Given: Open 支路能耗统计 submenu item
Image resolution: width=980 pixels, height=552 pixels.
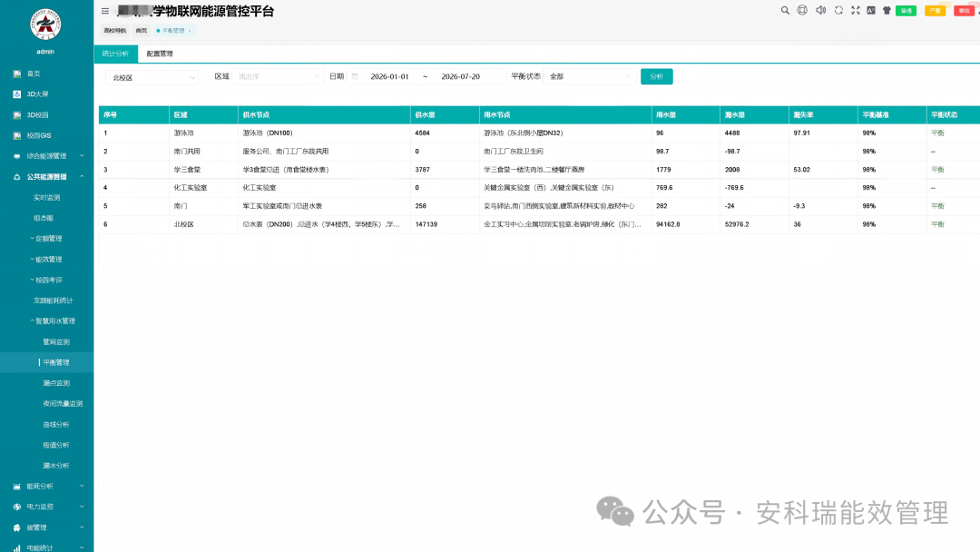Looking at the screenshot, I should coord(54,301).
